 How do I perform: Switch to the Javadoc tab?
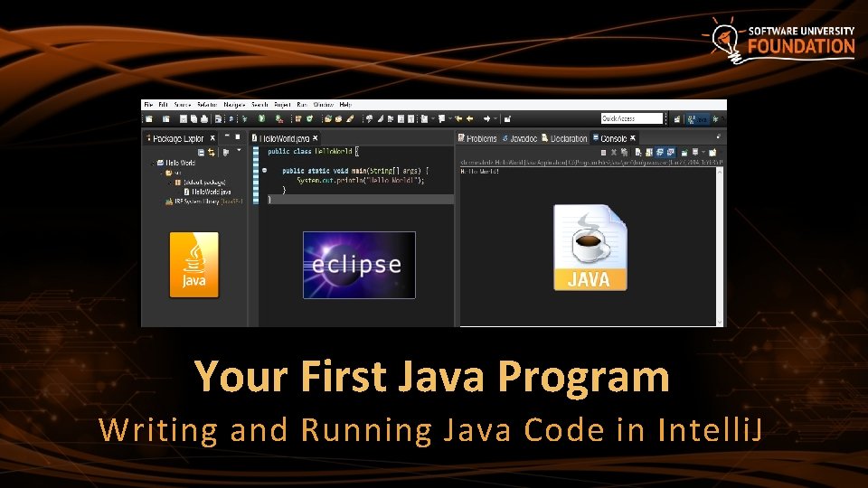pyautogui.click(x=519, y=138)
